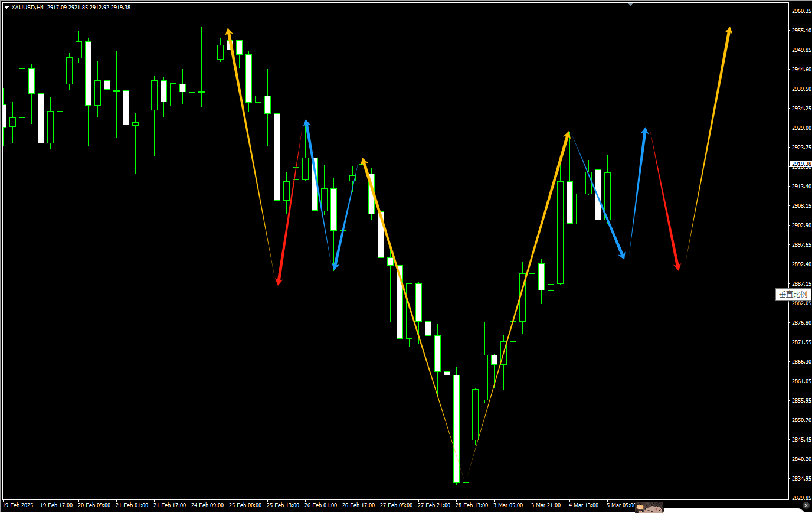This screenshot has width=812, height=513.
Task: Click the 2829.85 bottom price scale label
Action: (801, 498)
